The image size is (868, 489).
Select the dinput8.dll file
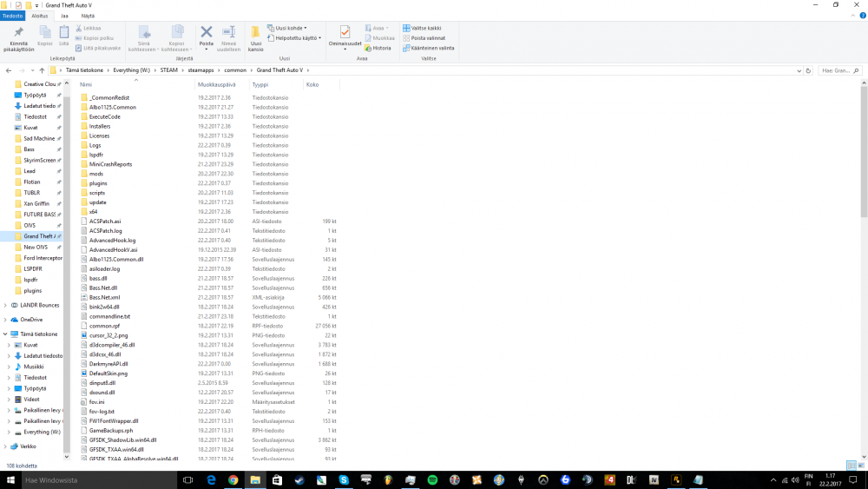pos(102,383)
